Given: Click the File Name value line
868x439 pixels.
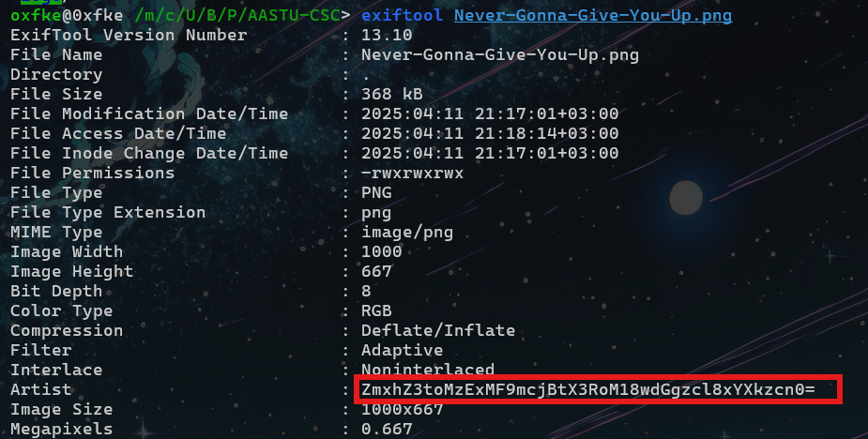Looking at the screenshot, I should click(500, 54).
